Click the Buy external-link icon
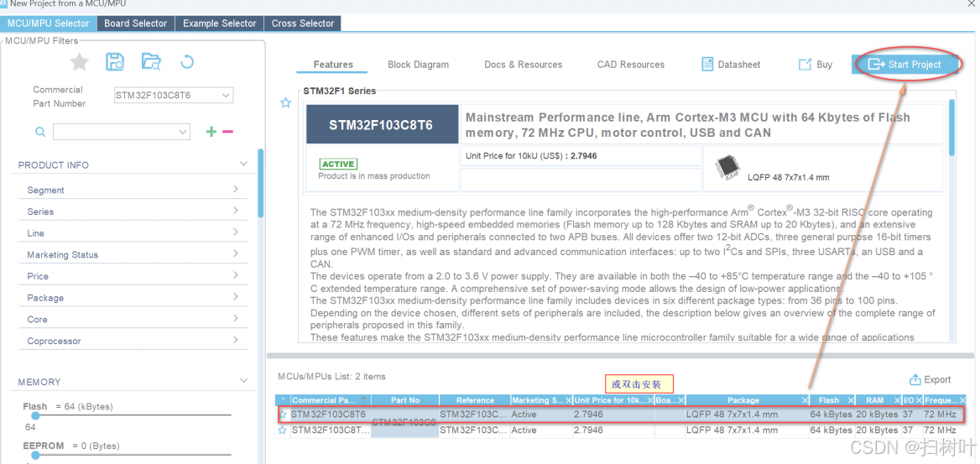This screenshot has width=980, height=464. [x=805, y=65]
